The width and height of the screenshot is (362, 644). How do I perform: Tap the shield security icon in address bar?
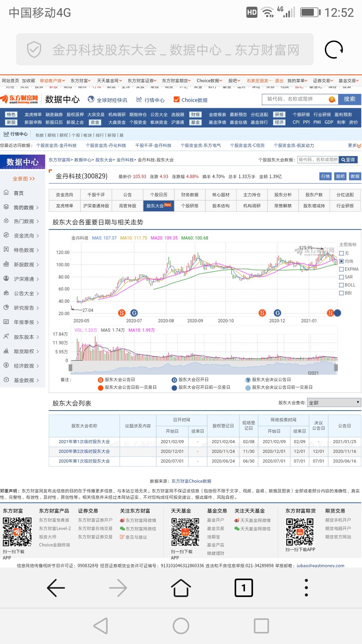coord(34,50)
